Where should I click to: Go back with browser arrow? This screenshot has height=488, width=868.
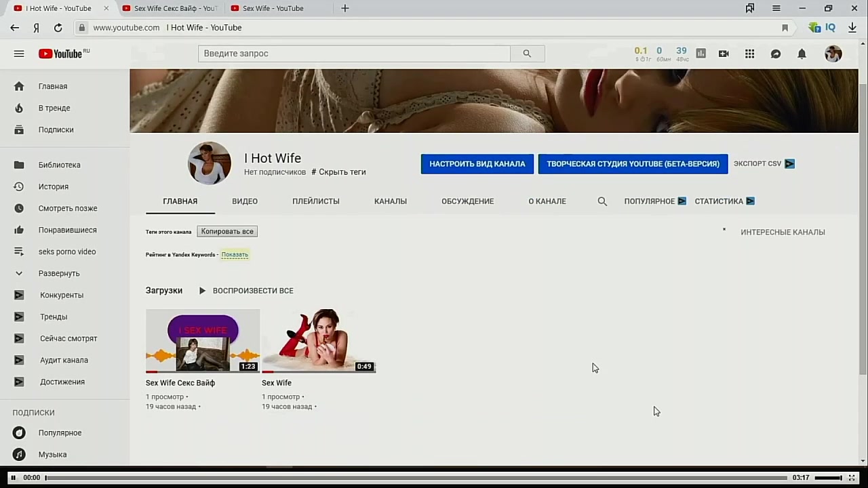coord(15,28)
